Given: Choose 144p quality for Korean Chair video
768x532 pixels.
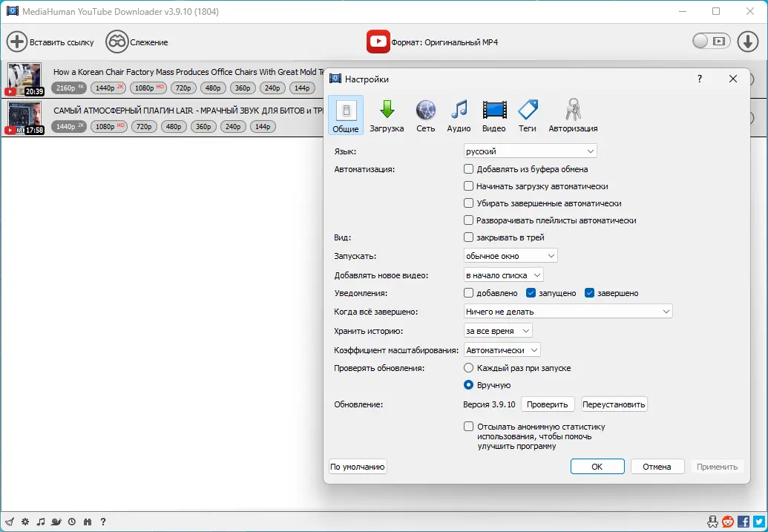Looking at the screenshot, I should coord(302,88).
